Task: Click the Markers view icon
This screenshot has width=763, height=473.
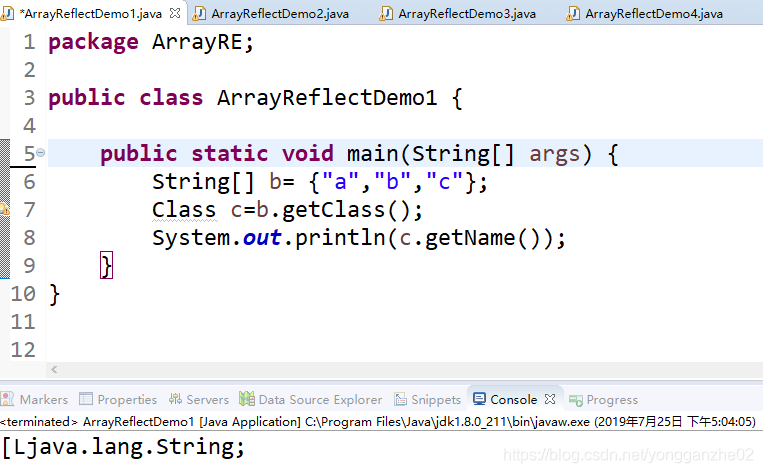Action: point(7,399)
